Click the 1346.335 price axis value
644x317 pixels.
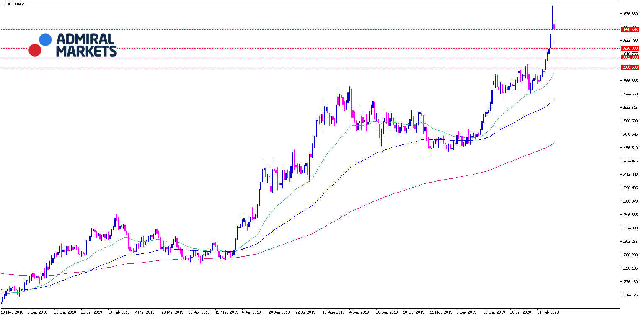coord(630,215)
